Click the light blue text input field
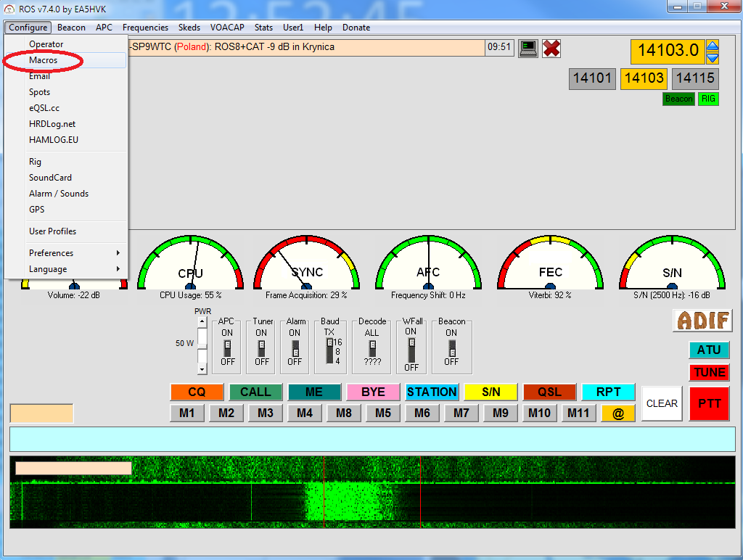743x560 pixels. tap(371, 439)
